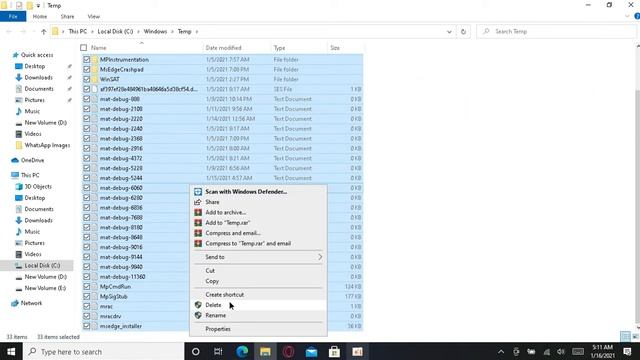Click the Share icon in context menu
This screenshot has height=360, width=640.
198,202
